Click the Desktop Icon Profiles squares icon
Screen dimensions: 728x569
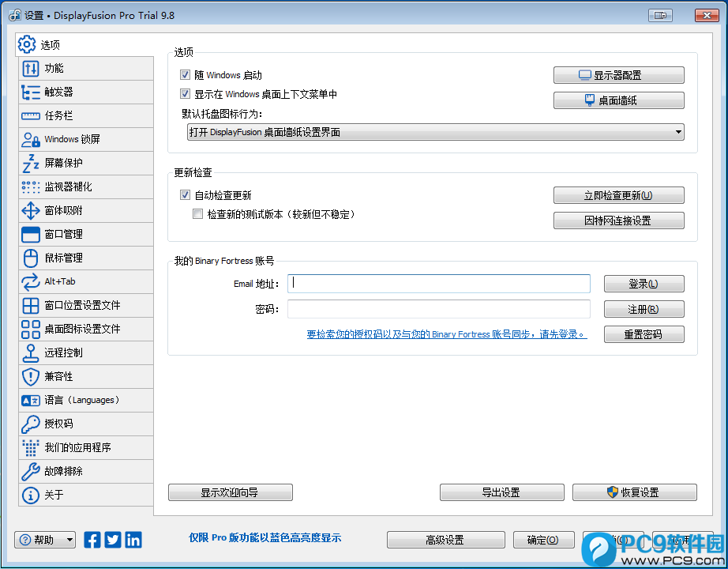[31, 329]
